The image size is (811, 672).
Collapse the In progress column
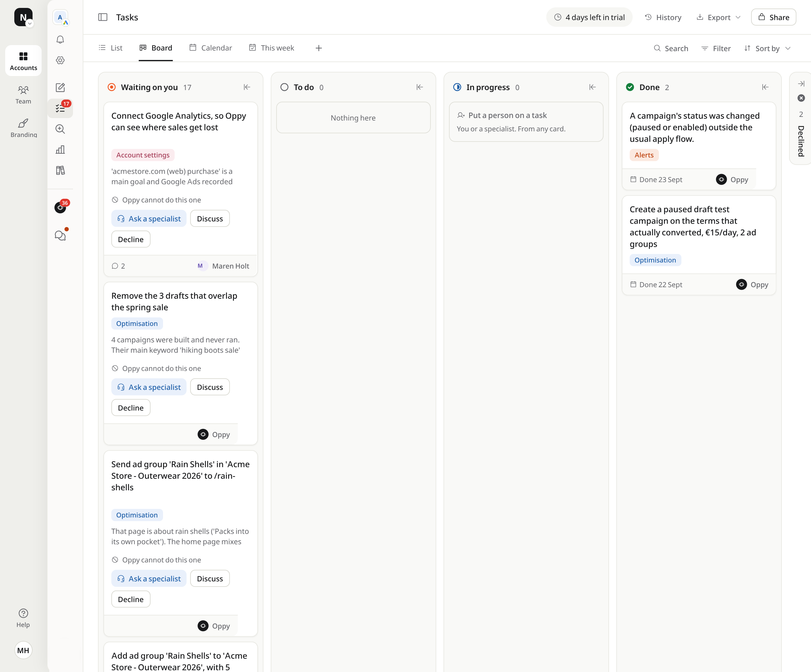point(592,87)
